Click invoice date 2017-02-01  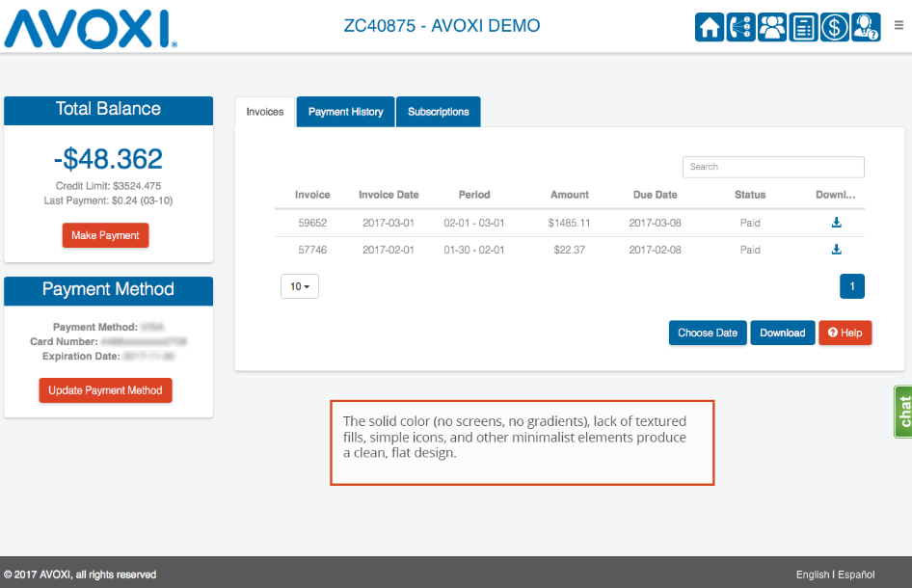[x=389, y=250]
